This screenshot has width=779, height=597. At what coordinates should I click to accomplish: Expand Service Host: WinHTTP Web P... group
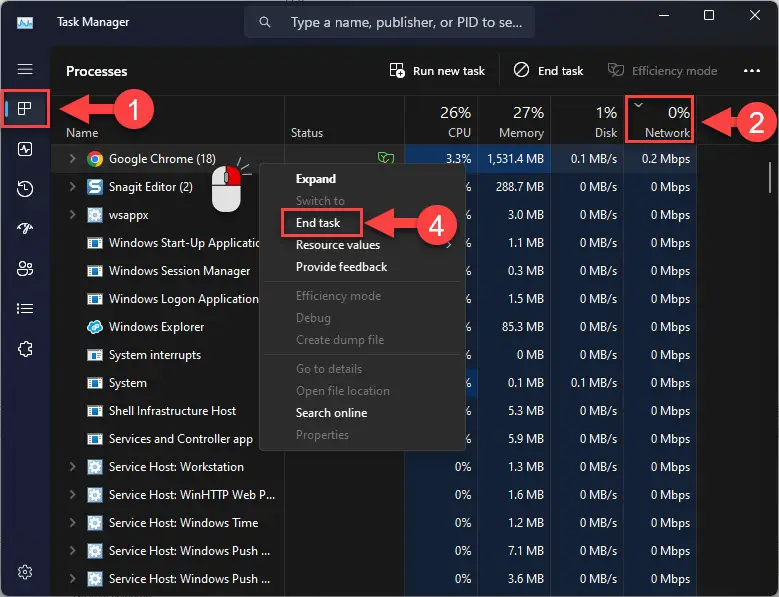[x=73, y=495]
